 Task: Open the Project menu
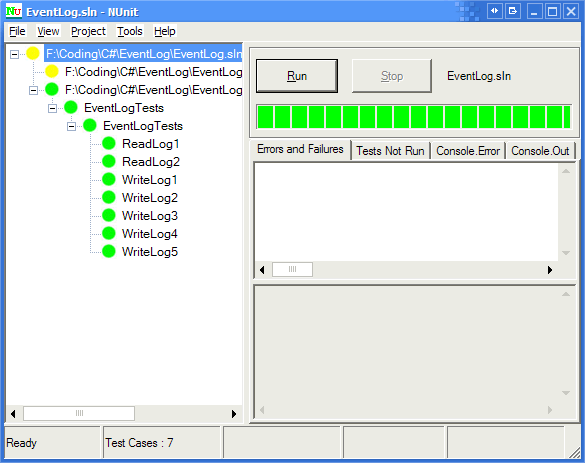pyautogui.click(x=88, y=31)
